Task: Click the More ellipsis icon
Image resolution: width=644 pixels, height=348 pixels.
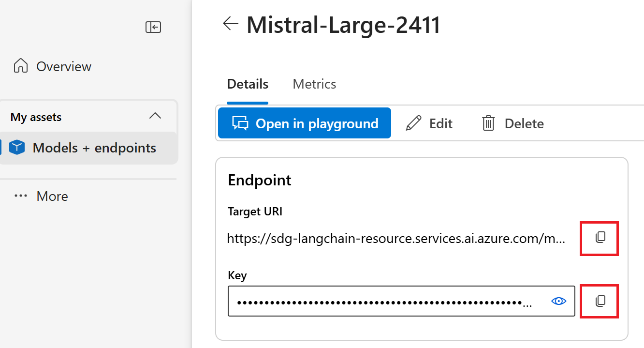Action: (21, 196)
